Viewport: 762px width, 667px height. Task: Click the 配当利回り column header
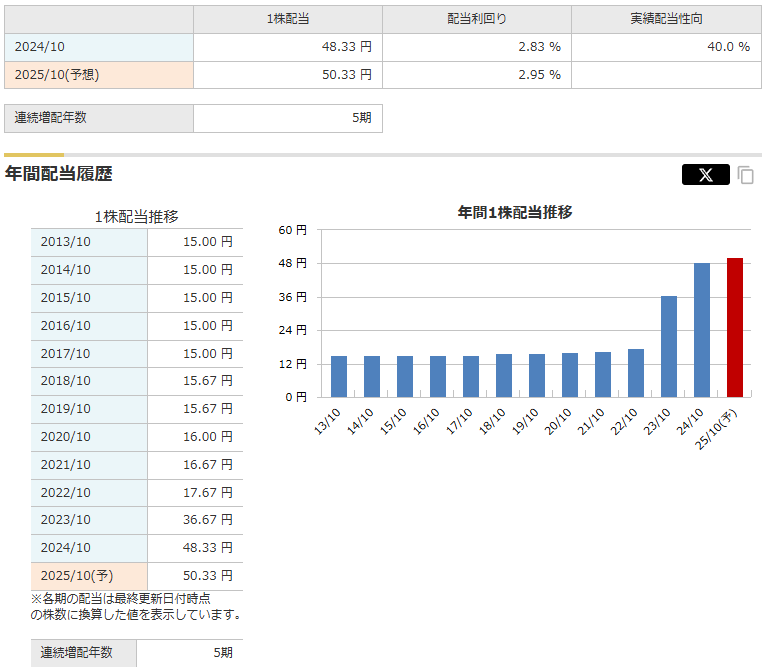pyautogui.click(x=476, y=19)
